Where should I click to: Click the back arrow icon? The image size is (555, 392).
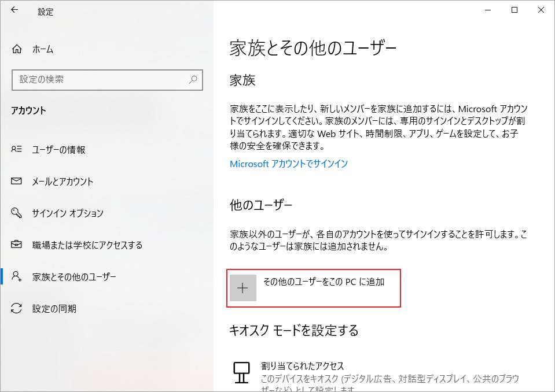(x=14, y=10)
